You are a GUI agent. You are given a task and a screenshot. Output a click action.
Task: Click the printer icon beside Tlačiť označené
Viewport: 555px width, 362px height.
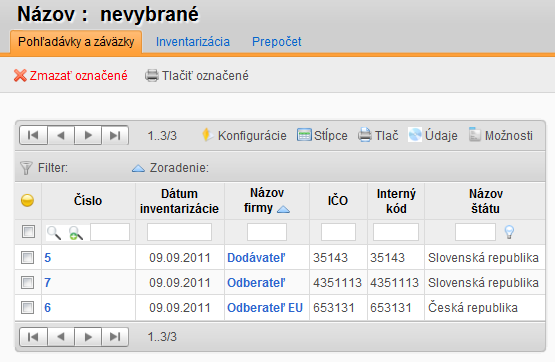click(x=152, y=76)
